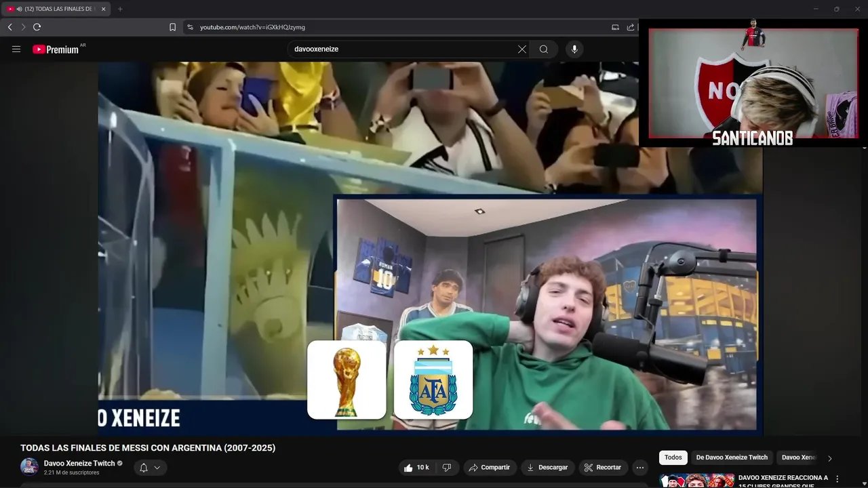
Task: Open a new browser tab
Action: point(120,9)
